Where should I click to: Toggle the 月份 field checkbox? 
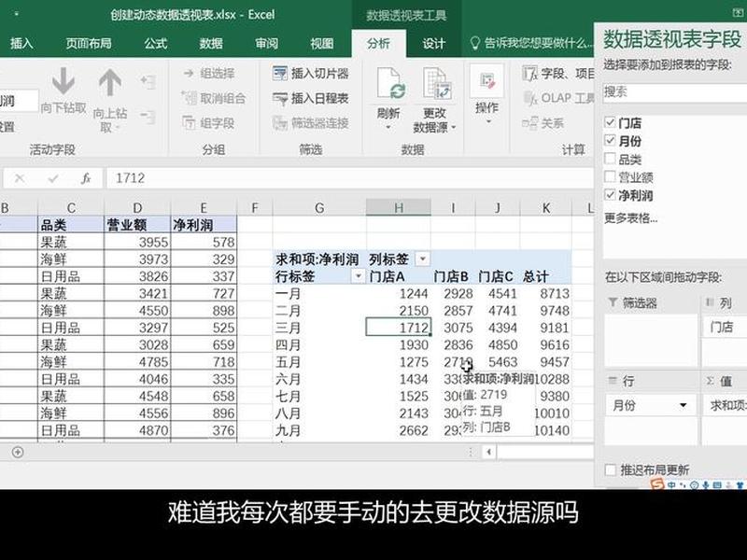610,141
